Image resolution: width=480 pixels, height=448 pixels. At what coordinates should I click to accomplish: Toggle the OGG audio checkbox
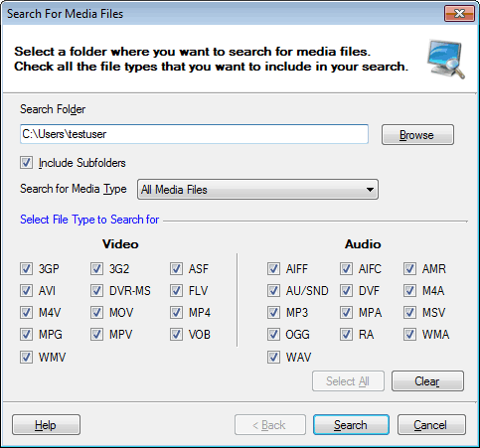click(x=273, y=335)
